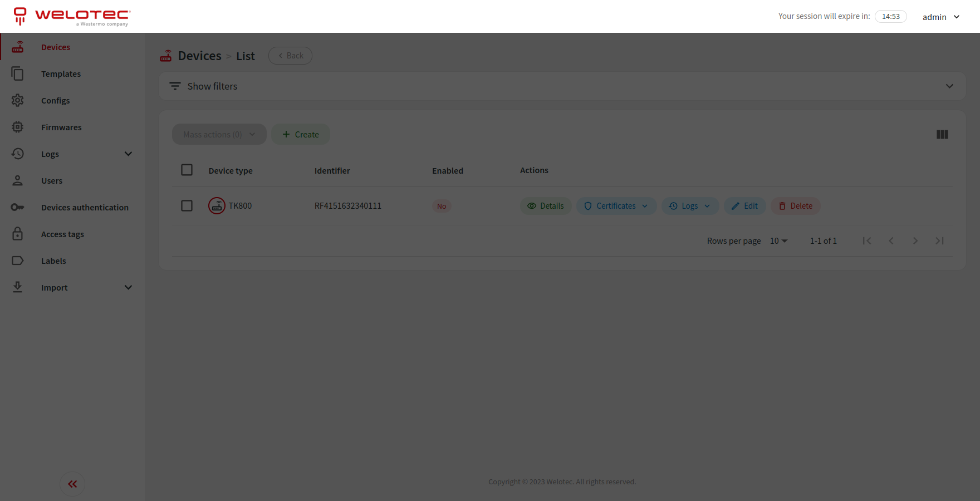Select the Templates icon in the sidebar
Screen dimensions: 980x501
click(17, 73)
